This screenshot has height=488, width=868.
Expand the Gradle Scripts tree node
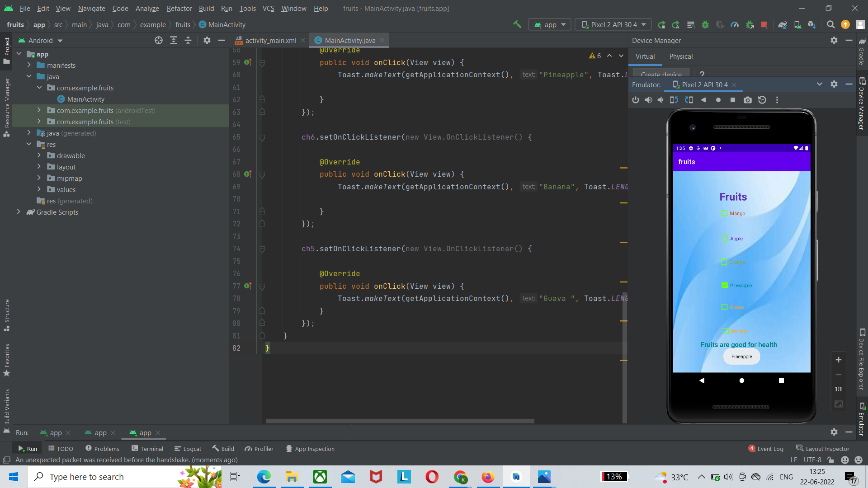(19, 212)
